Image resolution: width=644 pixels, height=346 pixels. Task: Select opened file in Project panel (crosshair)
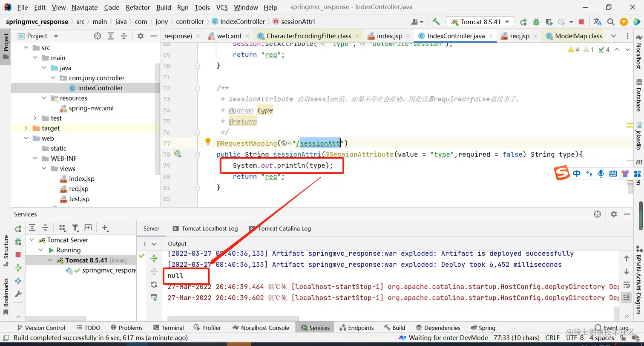tap(98, 36)
